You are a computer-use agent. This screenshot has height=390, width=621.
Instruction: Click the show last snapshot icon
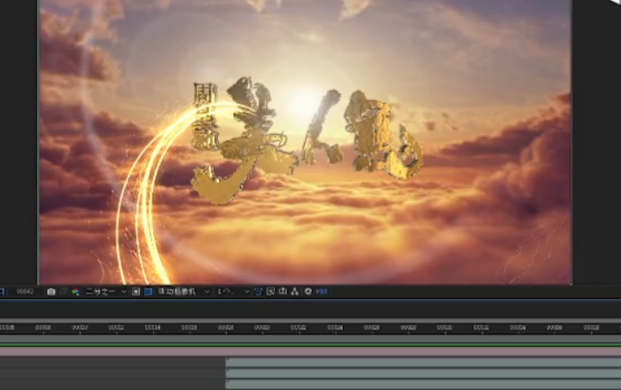(63, 292)
